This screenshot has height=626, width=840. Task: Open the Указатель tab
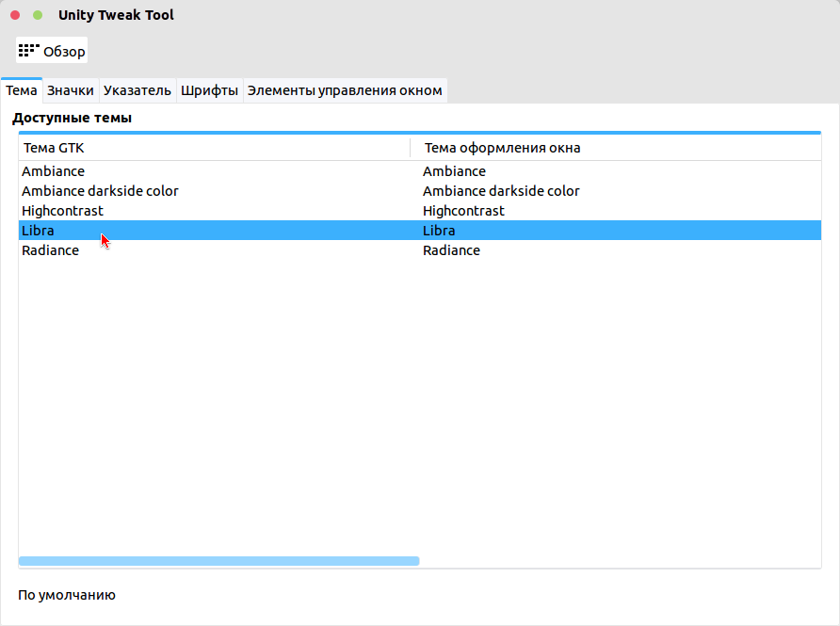(x=137, y=90)
